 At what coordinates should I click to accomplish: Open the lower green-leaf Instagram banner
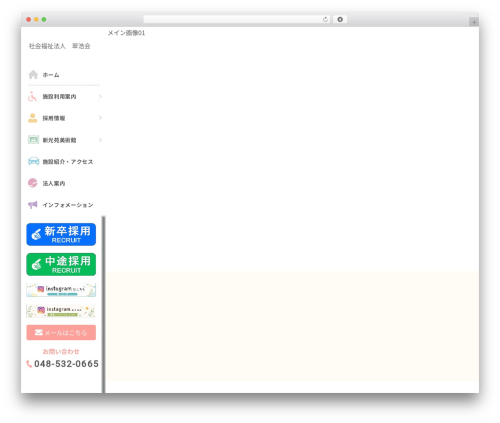tap(61, 311)
